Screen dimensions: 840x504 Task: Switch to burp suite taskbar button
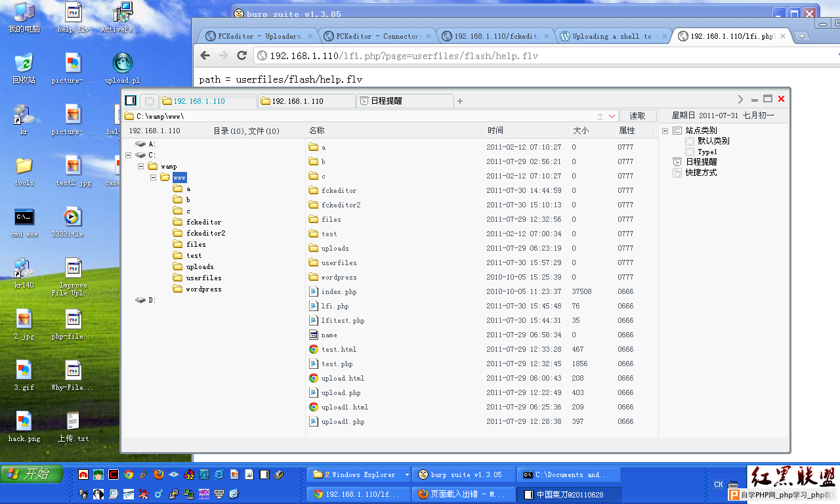click(x=463, y=474)
